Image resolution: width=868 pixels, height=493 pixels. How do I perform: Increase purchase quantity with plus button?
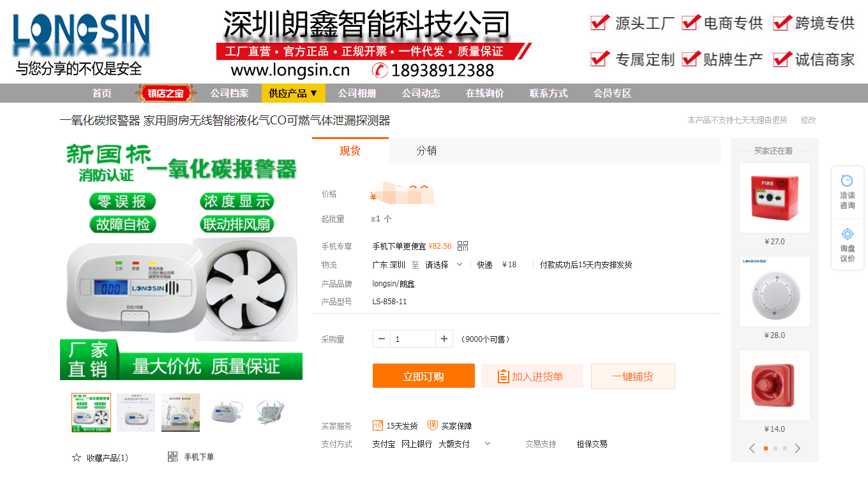coord(444,339)
